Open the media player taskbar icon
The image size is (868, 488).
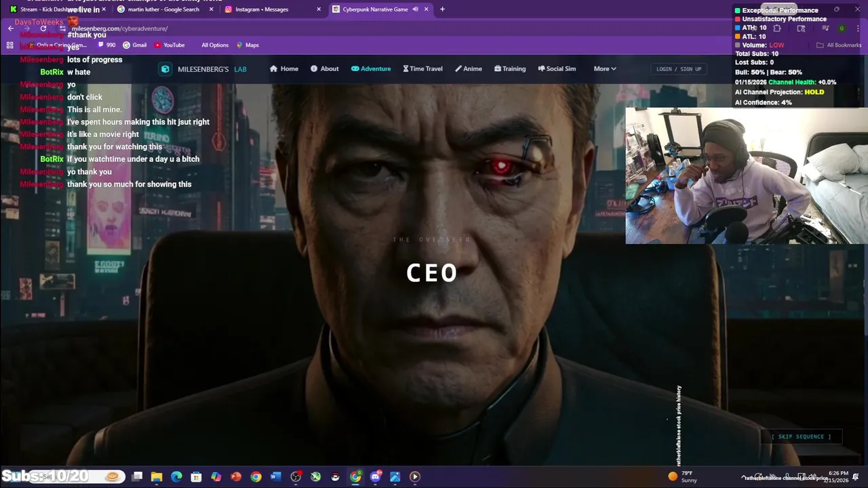[415, 476]
